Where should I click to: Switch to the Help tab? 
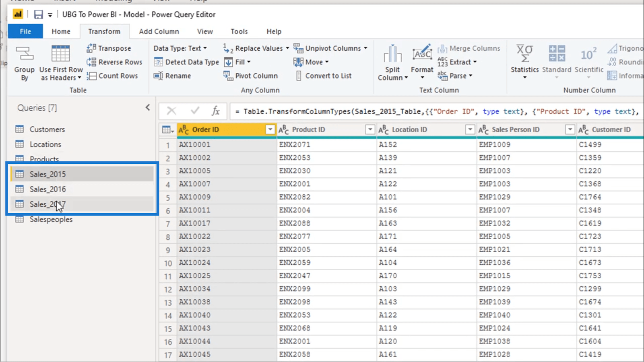click(274, 31)
